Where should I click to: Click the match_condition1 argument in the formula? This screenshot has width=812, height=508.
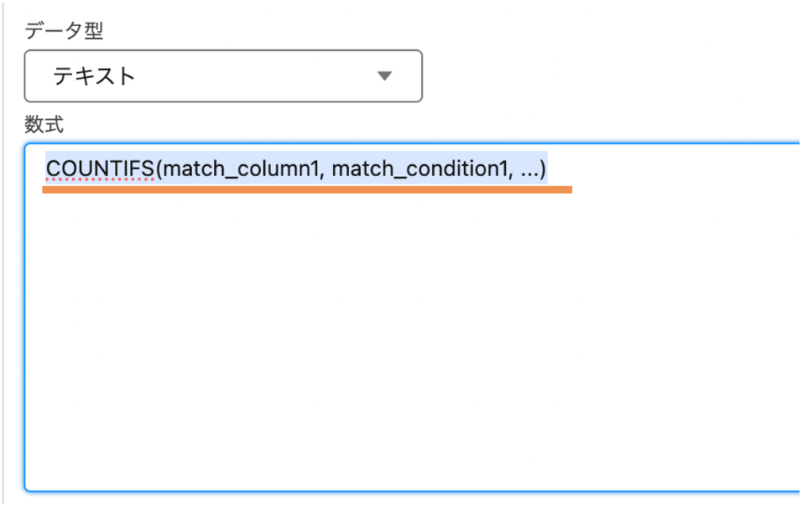click(414, 169)
